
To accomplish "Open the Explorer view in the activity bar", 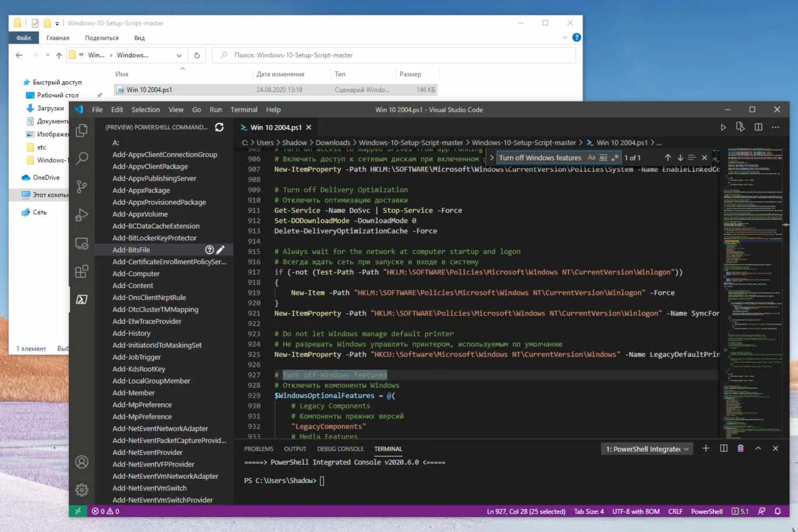I will click(81, 130).
